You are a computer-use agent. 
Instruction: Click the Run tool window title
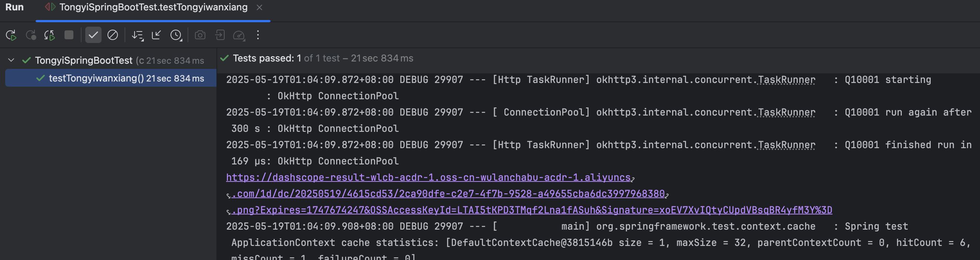coord(14,7)
